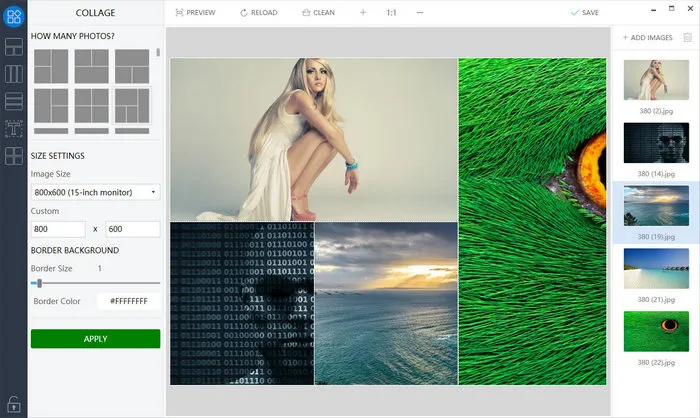The width and height of the screenshot is (700, 418).
Task: Open the vertical columns layout tool
Action: click(x=14, y=74)
